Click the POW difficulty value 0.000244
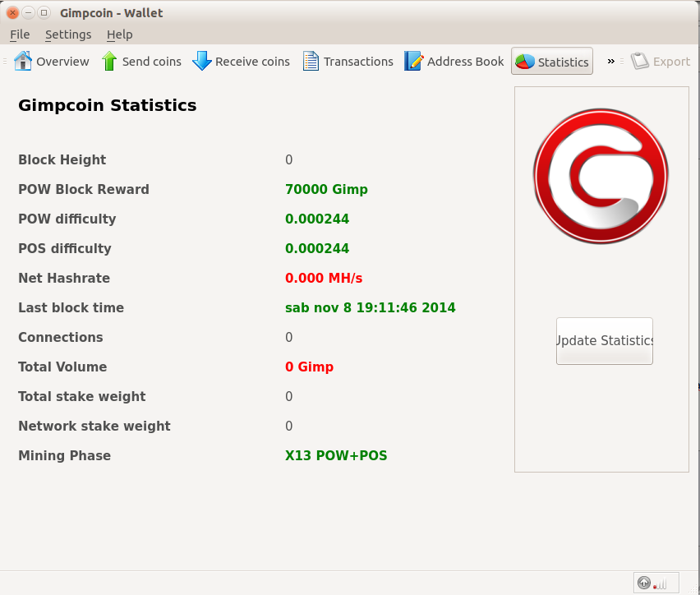The image size is (700, 595). click(317, 219)
